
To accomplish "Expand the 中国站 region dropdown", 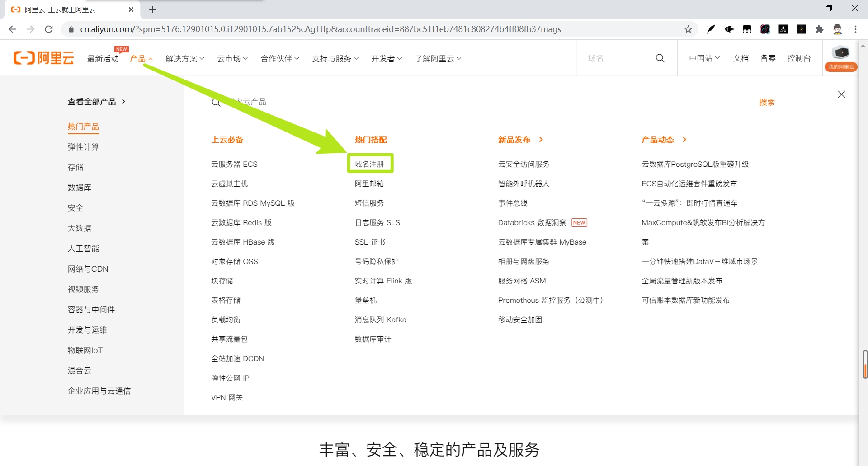I will click(703, 58).
